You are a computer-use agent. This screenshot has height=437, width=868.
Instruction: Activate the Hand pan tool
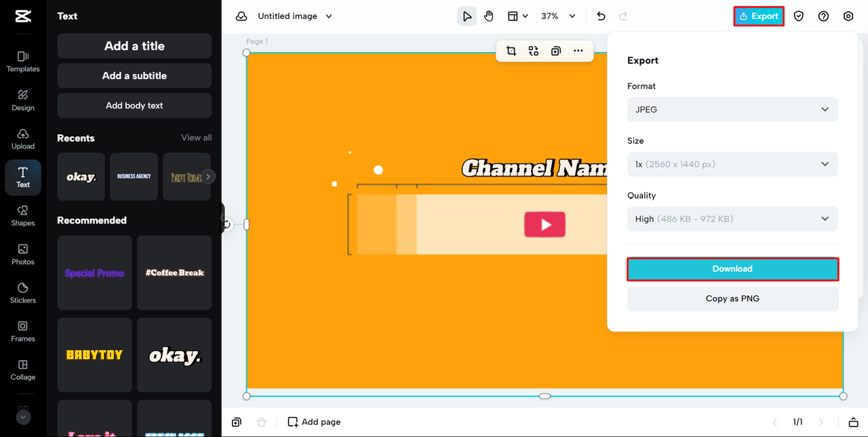pyautogui.click(x=489, y=16)
